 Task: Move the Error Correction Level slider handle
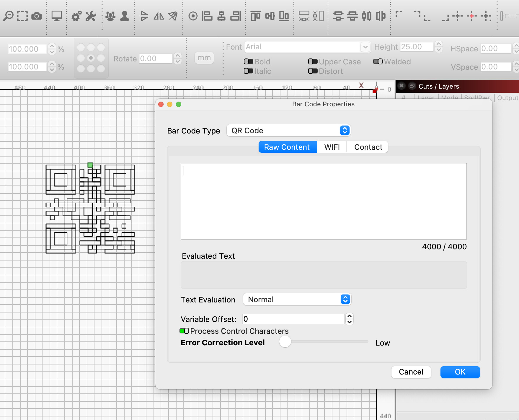(285, 341)
